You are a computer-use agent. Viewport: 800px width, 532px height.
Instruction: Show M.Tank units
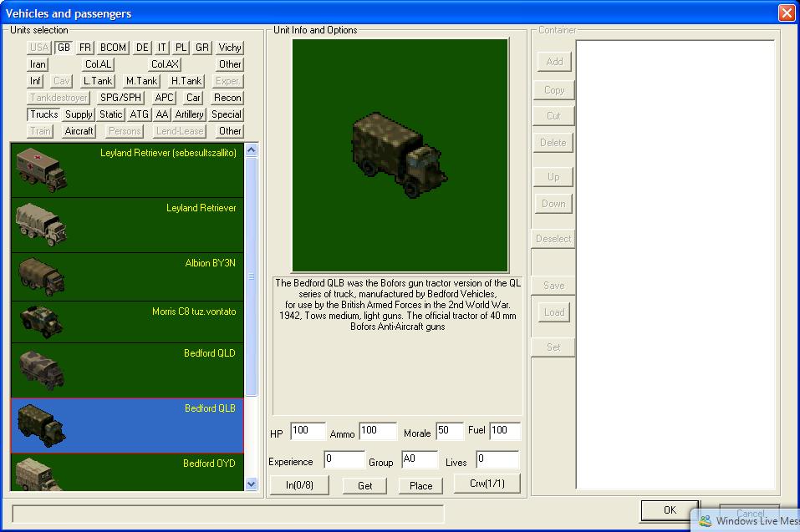click(141, 81)
